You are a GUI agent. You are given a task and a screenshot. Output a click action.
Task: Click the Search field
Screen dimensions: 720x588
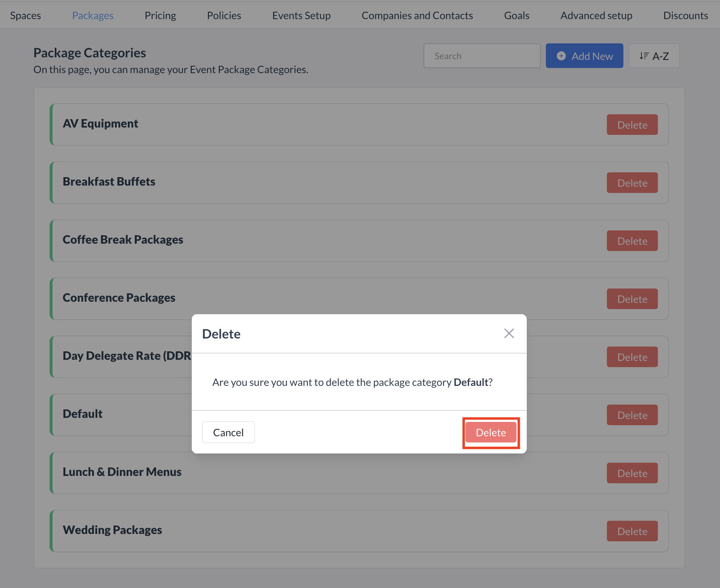482,55
